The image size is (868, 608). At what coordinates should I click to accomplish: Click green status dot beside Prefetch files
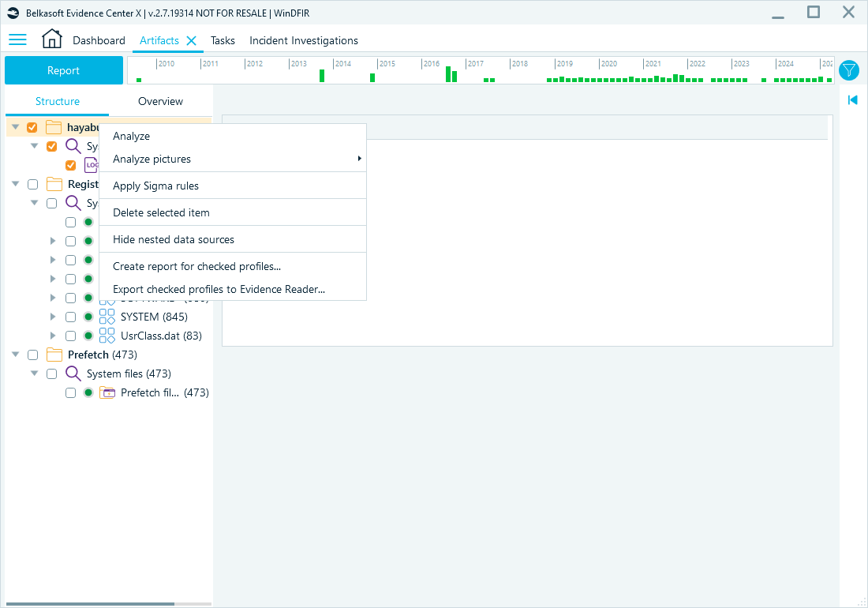tap(88, 392)
